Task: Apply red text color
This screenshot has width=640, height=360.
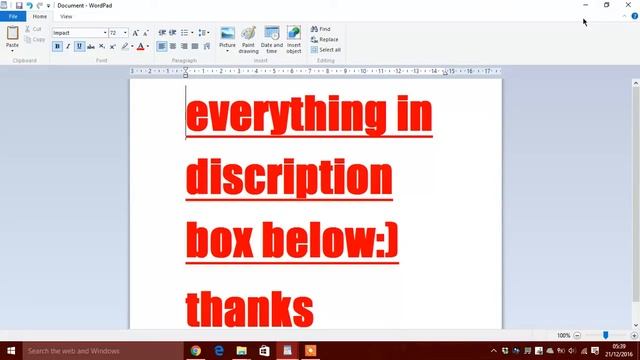Action: (140, 47)
